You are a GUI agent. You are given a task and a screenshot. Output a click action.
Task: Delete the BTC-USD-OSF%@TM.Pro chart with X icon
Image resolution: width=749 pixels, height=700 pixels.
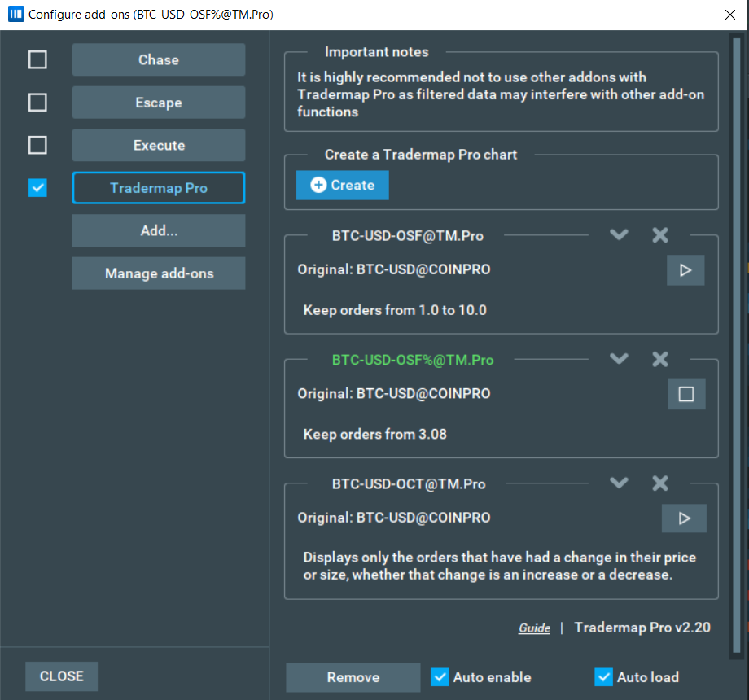(x=660, y=359)
